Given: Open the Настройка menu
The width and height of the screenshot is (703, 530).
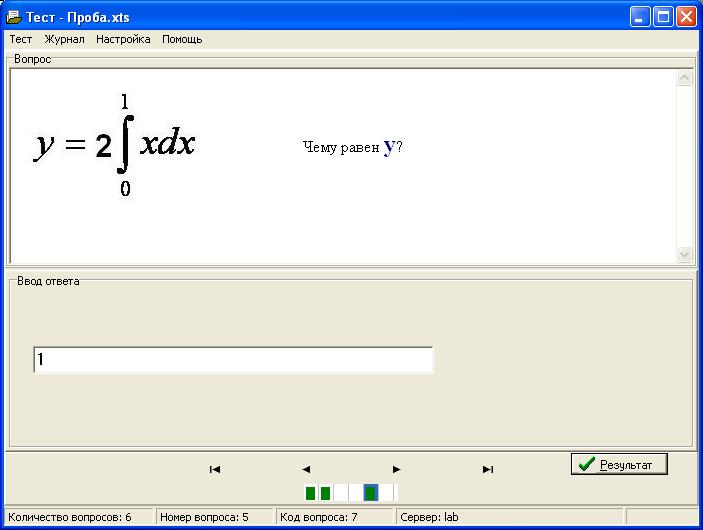Looking at the screenshot, I should click(123, 39).
